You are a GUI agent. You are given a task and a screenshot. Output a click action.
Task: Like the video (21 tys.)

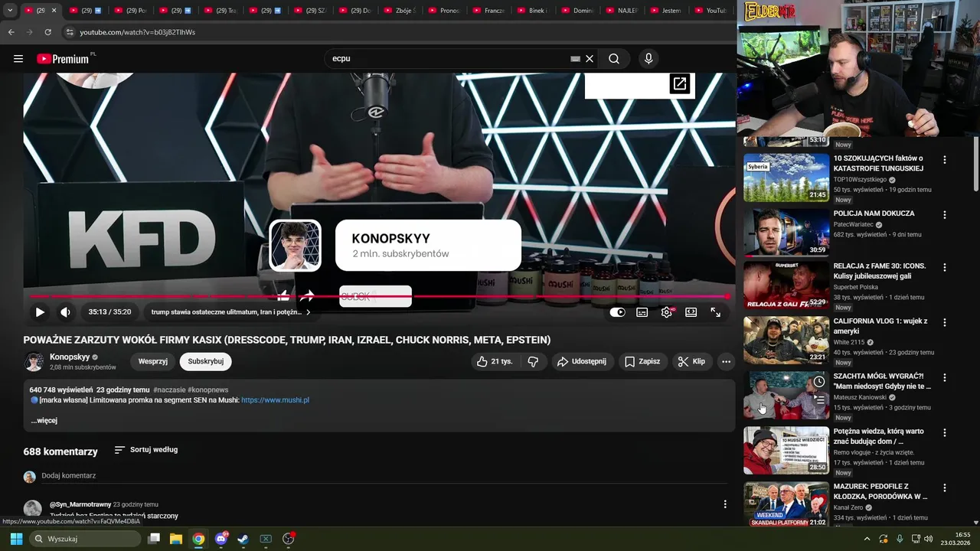(x=494, y=361)
